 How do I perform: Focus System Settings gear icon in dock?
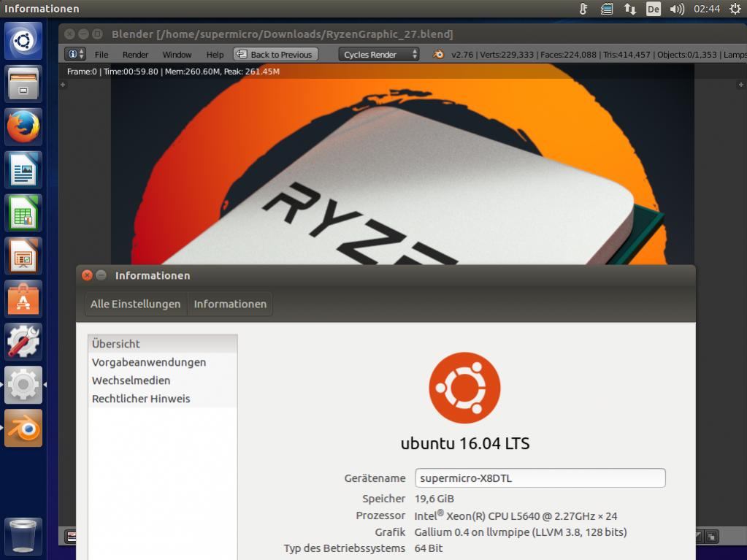click(23, 385)
